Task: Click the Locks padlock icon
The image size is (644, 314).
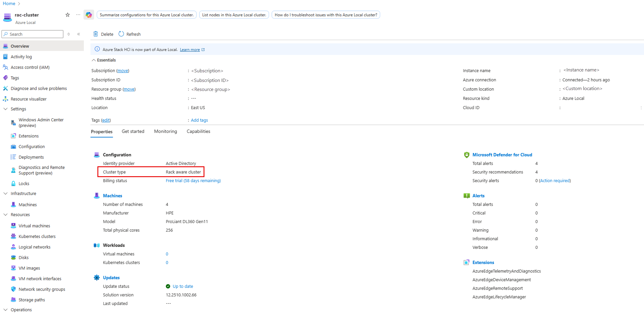Action: [x=13, y=183]
